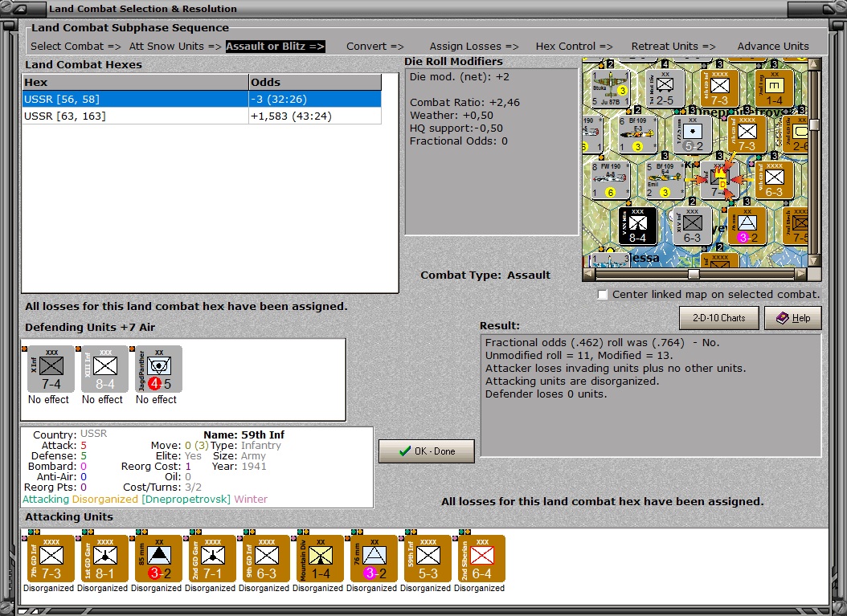
Task: Go to the Assign Losses subphase
Action: (474, 47)
